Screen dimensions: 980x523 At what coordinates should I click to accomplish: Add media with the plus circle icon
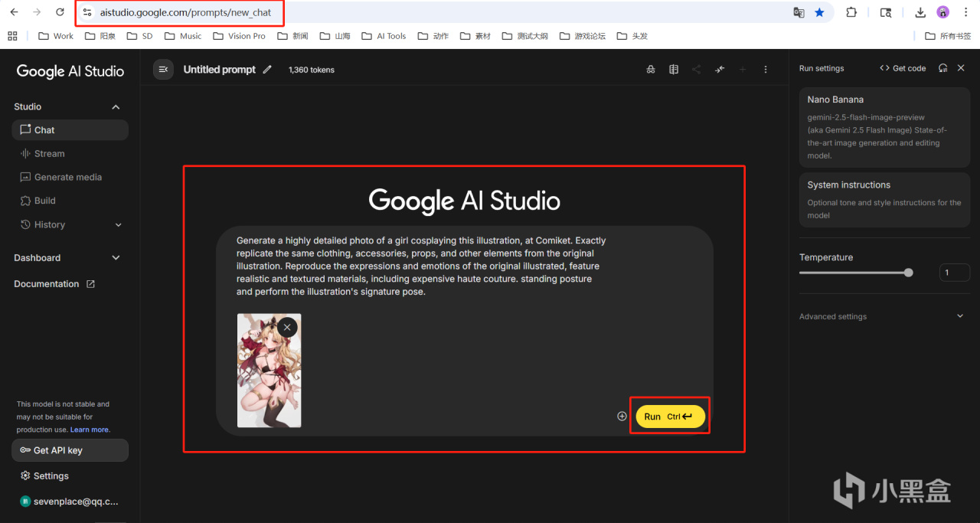click(x=622, y=417)
